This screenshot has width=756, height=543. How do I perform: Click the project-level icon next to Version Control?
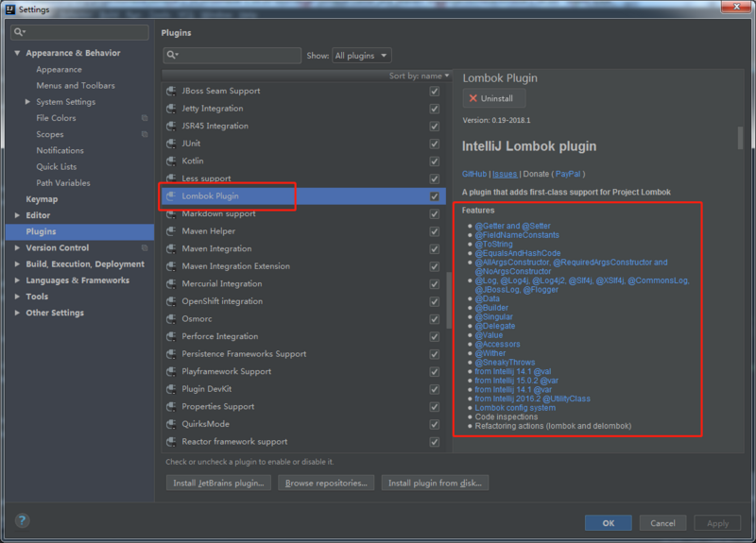coord(145,248)
